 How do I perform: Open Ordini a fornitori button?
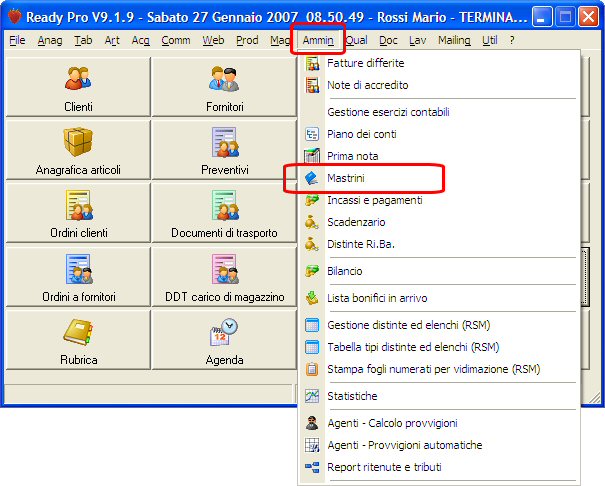click(x=78, y=277)
